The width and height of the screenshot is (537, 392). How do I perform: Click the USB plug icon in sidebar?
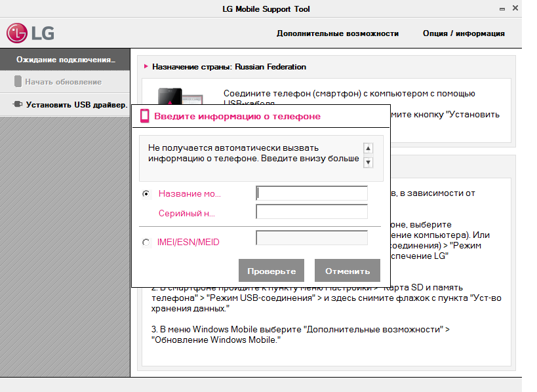[18, 104]
